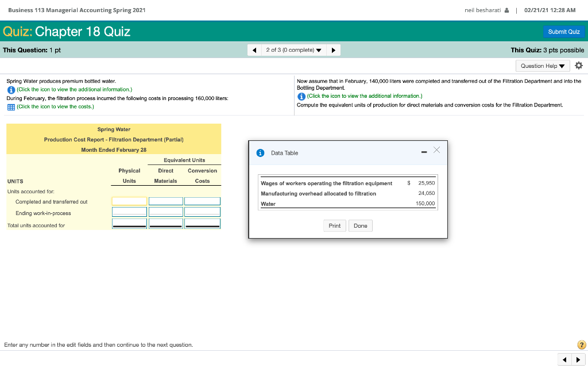
Task: Click the table icon to view the costs
Action: point(11,107)
